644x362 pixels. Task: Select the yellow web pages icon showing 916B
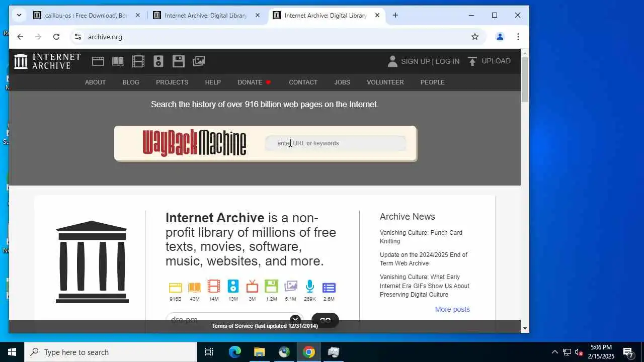175,288
